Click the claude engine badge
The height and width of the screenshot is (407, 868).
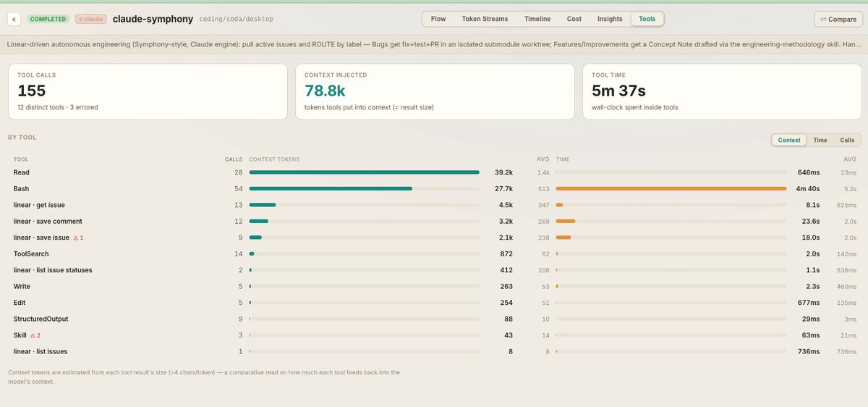pyautogui.click(x=90, y=18)
